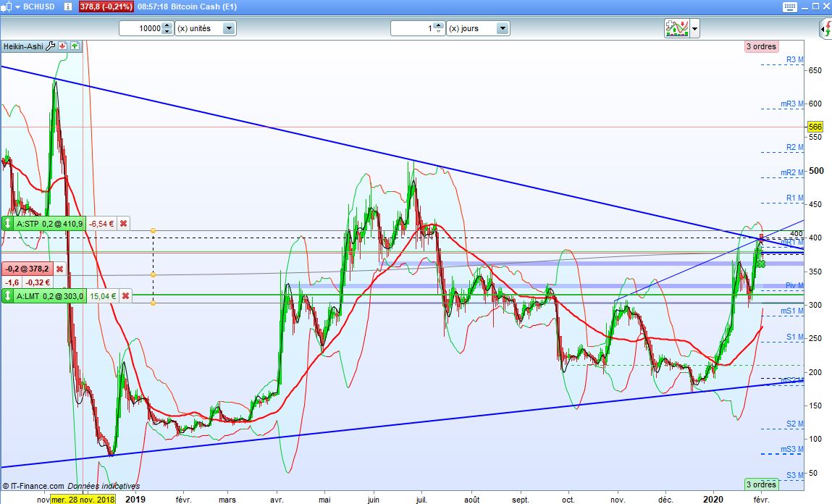Click the R3 M pivot label
The image size is (832, 504).
[x=794, y=59]
